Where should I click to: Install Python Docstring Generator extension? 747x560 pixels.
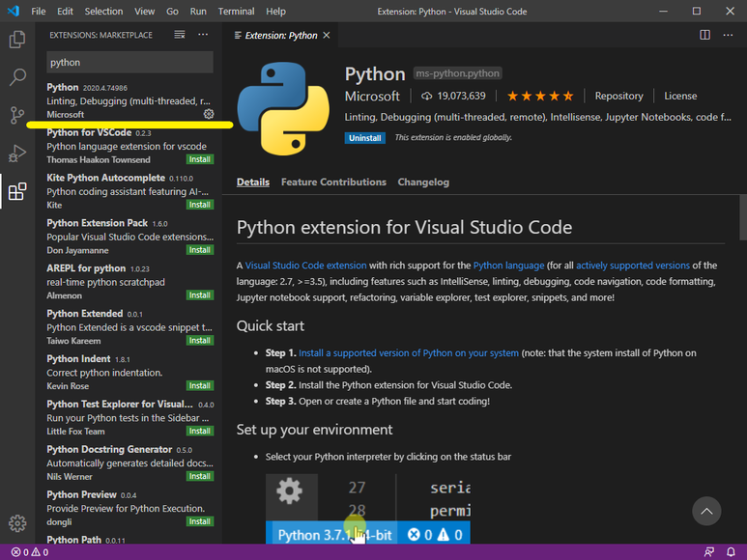[200, 476]
